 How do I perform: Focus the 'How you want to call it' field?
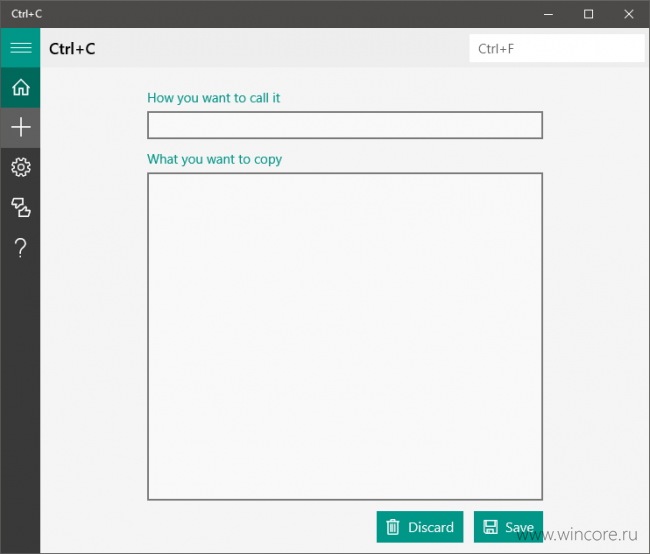[x=345, y=125]
